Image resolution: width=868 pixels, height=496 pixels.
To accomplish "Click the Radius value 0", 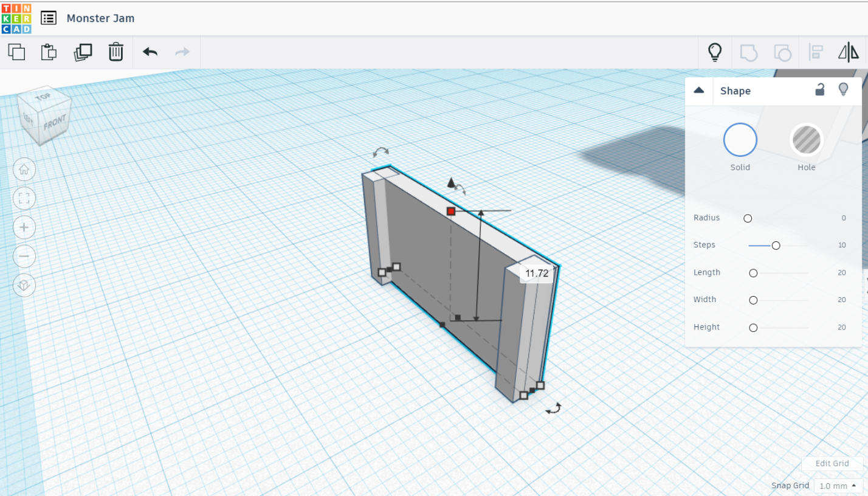I will pyautogui.click(x=844, y=218).
